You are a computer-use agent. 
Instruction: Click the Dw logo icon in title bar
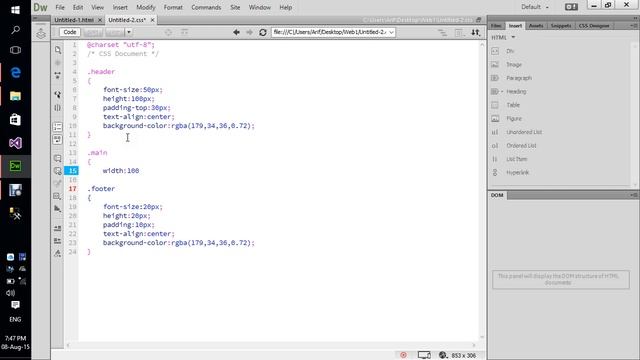(x=40, y=7)
